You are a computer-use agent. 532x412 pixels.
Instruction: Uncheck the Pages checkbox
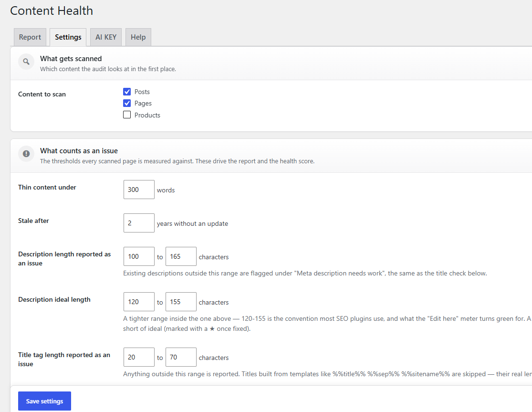[x=127, y=103]
